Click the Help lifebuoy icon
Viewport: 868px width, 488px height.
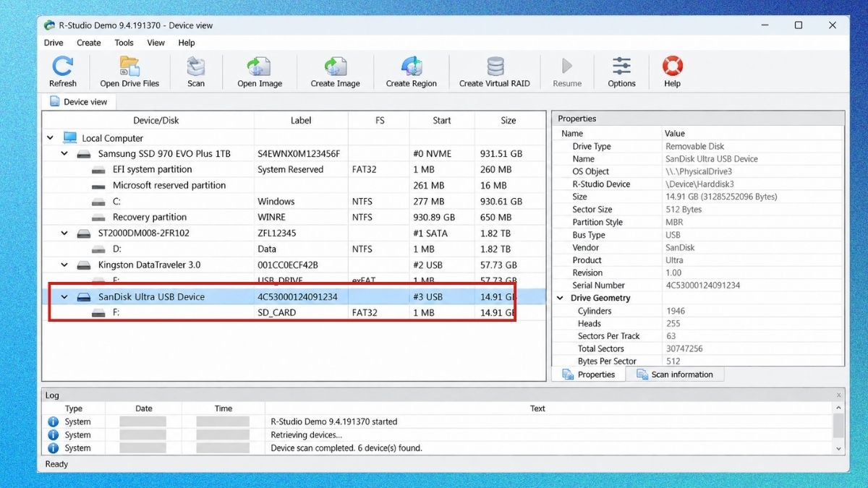pyautogui.click(x=673, y=67)
